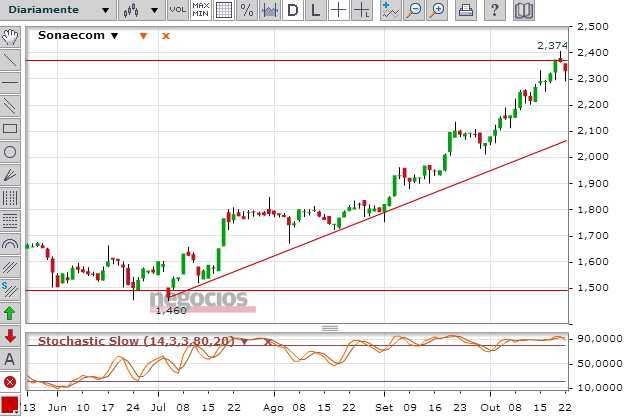Image resolution: width=626 pixels, height=417 pixels.
Task: Select the fan lines tool
Action: coord(10,175)
